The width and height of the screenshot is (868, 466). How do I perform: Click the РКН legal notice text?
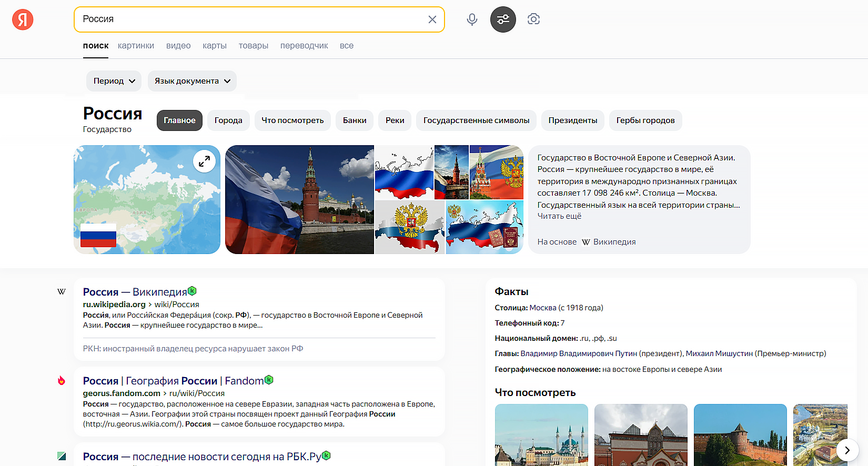193,349
